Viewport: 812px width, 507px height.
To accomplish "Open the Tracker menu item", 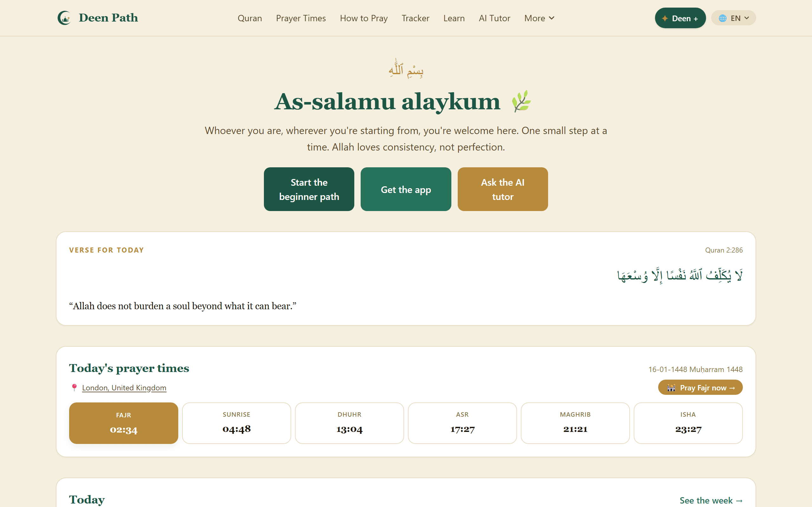I will point(416,18).
